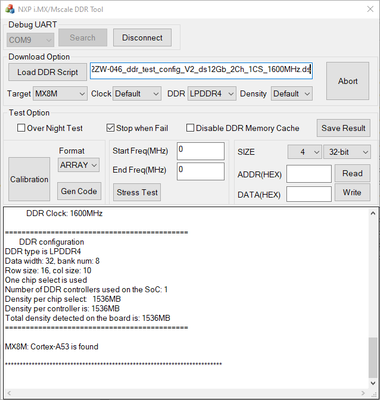Open the 32-bit width dropdown
This screenshot has width=380, height=400.
tap(347, 152)
